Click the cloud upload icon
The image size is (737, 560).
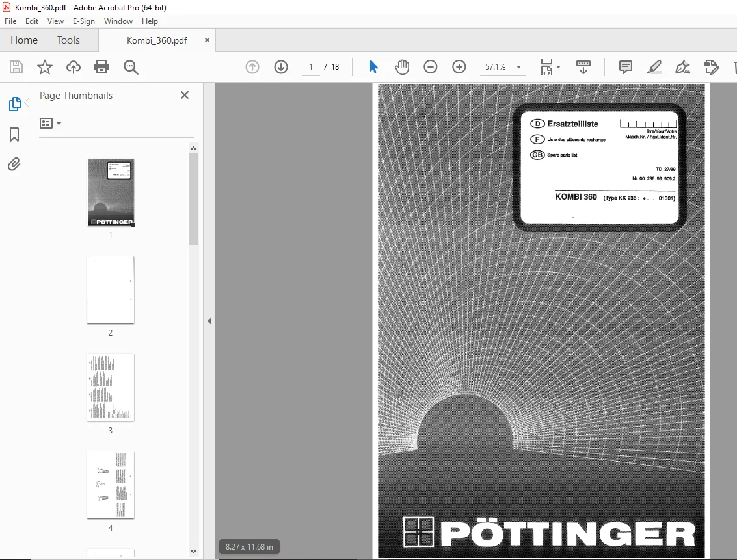[x=73, y=67]
